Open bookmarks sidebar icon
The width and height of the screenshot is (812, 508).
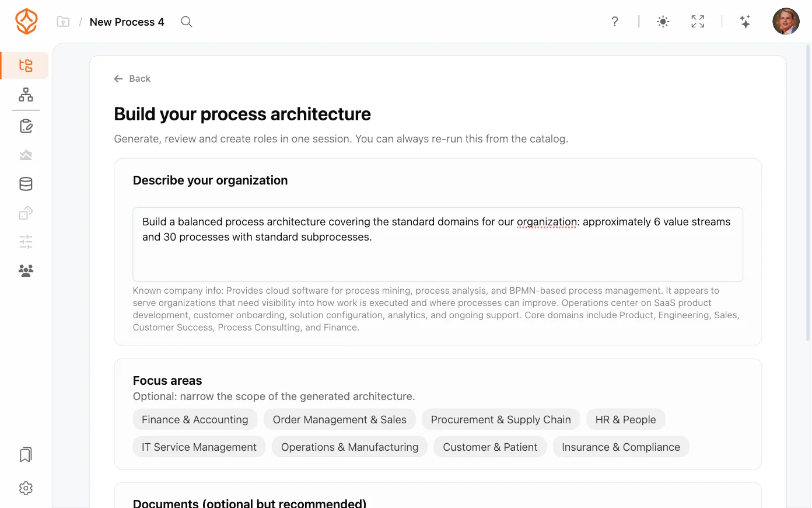click(x=26, y=455)
